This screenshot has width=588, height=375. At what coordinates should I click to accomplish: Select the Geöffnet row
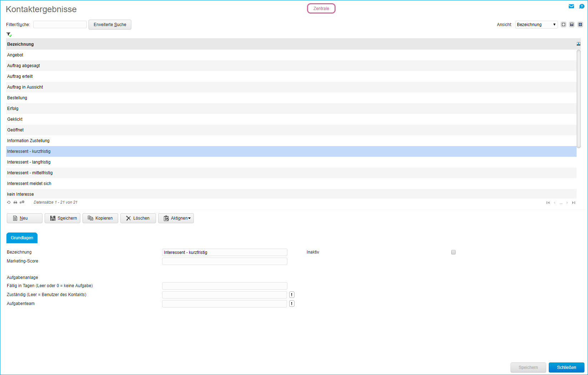click(x=291, y=130)
